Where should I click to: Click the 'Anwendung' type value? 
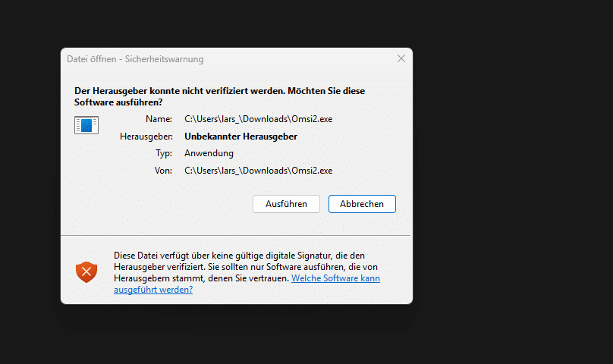[x=209, y=153]
